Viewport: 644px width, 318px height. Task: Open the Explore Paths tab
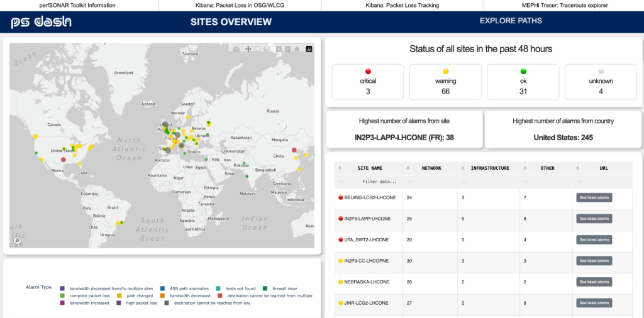(x=511, y=21)
